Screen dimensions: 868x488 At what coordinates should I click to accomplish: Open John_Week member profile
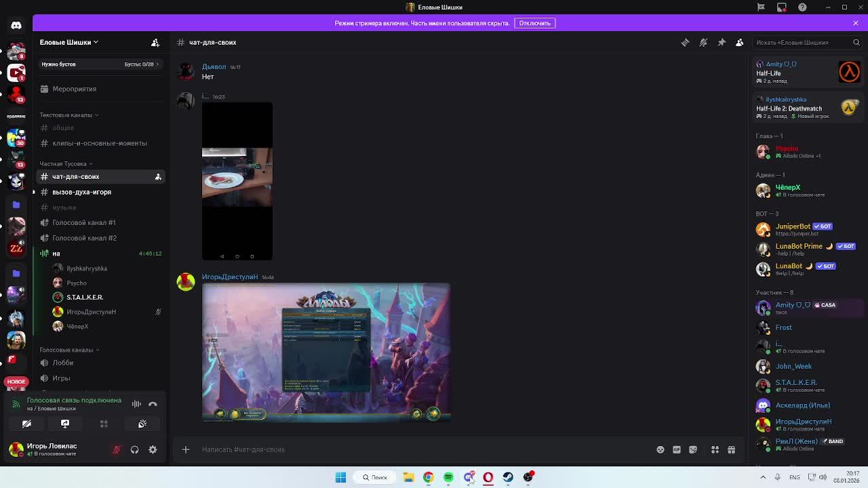807,366
